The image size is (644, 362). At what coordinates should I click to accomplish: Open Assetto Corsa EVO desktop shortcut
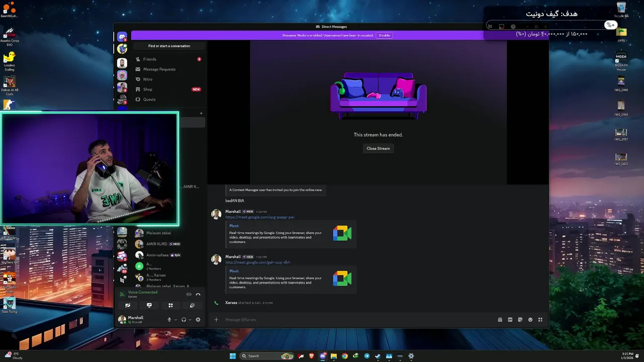click(x=9, y=36)
